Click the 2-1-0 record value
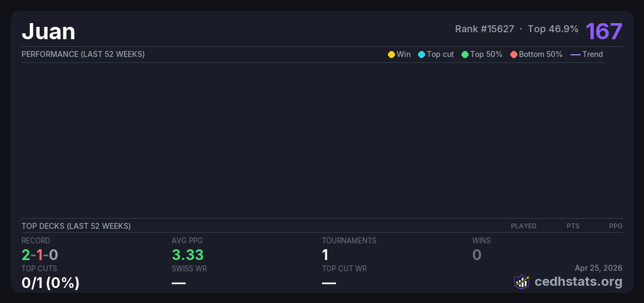The image size is (644, 303). [x=40, y=255]
